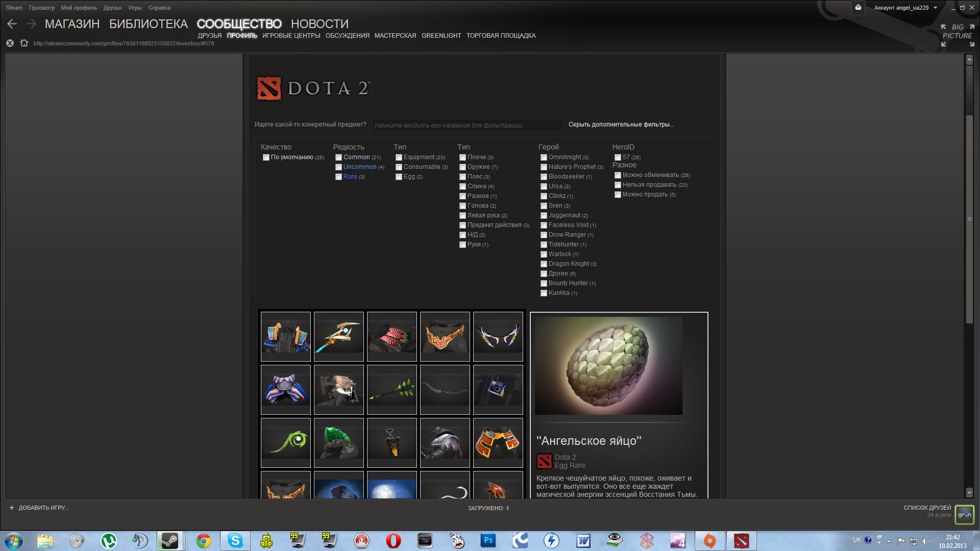The height and width of the screenshot is (551, 980).
Task: Select the curved horn blades item
Action: tap(498, 337)
